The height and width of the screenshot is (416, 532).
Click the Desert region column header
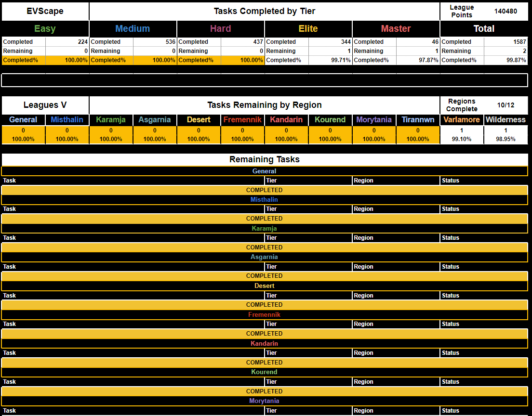tap(199, 120)
